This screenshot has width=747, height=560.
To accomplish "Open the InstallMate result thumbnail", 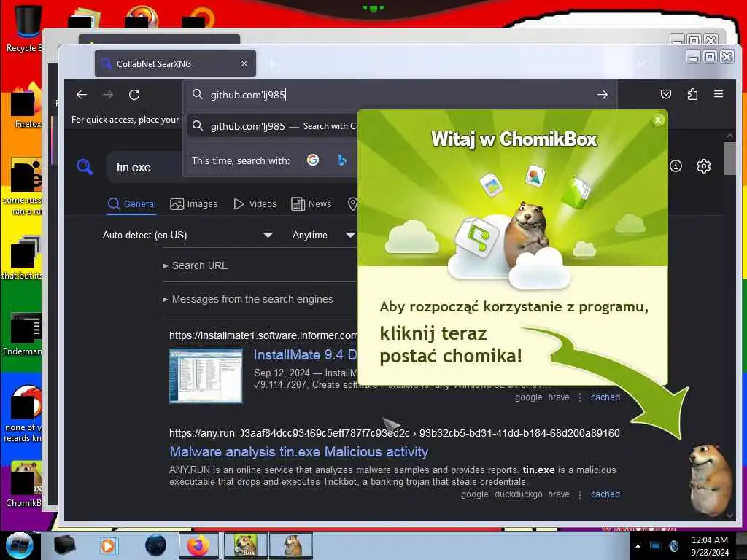I will click(x=206, y=376).
